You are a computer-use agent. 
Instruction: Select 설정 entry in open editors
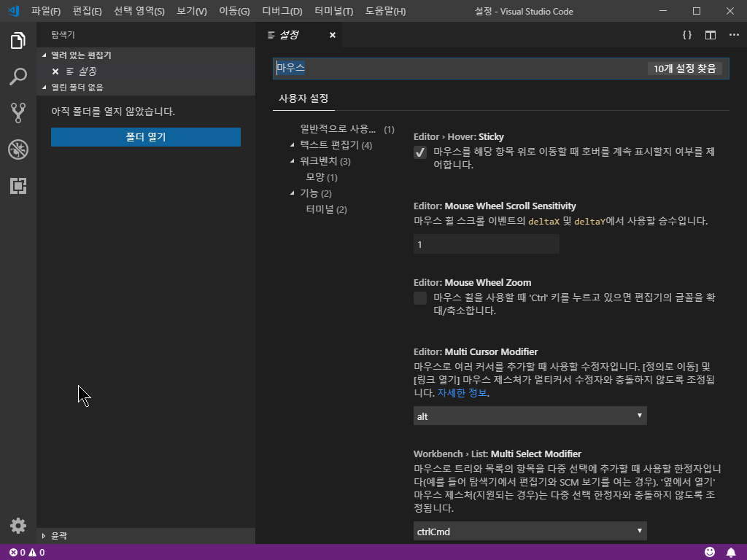88,71
